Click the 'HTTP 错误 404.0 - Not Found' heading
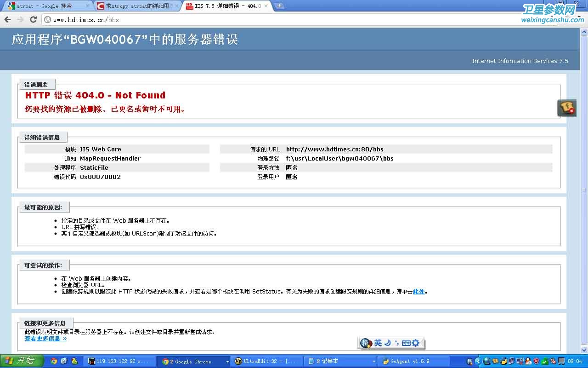 (x=95, y=95)
